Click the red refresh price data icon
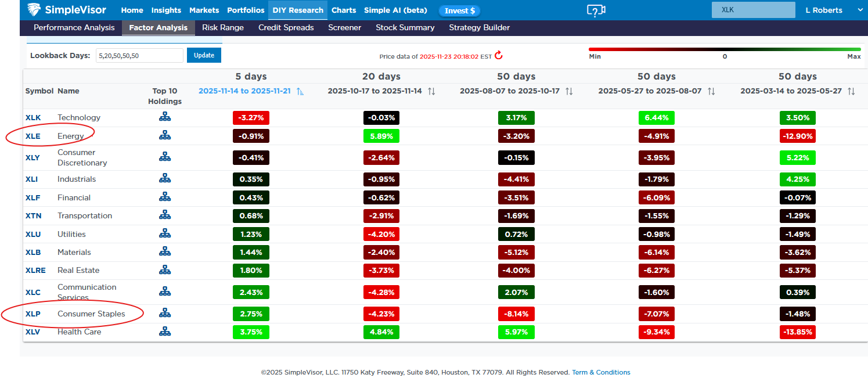The height and width of the screenshot is (385, 868). [x=498, y=56]
